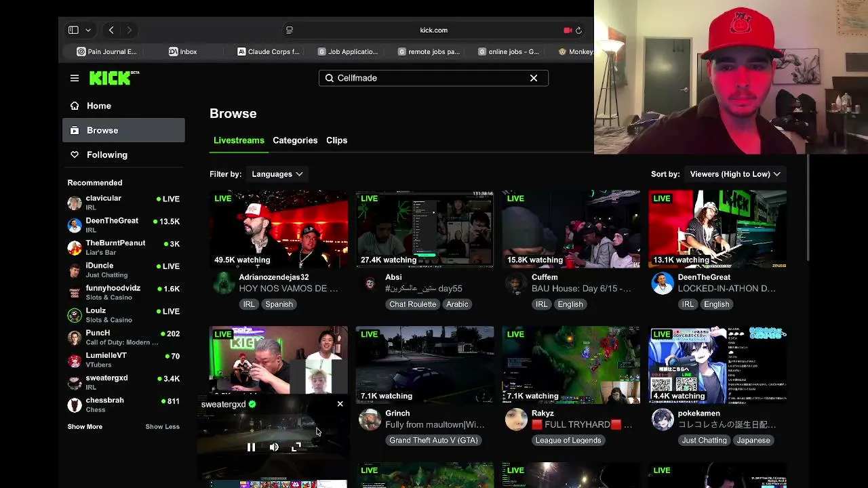Reload the kick.com page
868x488 pixels.
578,30
